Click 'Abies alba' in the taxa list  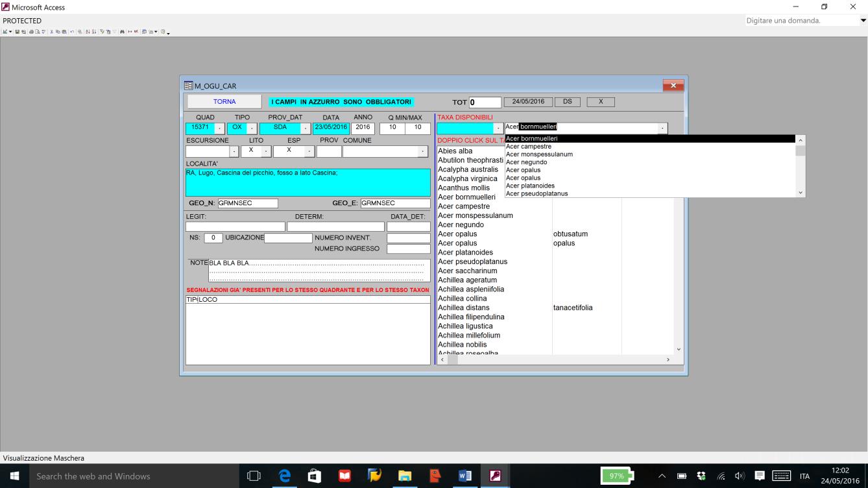455,151
